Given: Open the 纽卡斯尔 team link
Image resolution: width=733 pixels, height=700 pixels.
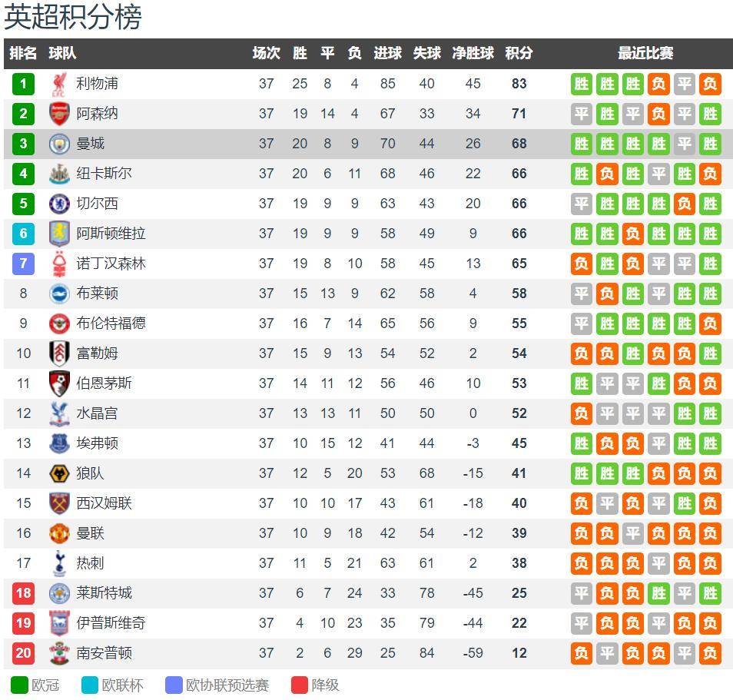Looking at the screenshot, I should point(104,174).
